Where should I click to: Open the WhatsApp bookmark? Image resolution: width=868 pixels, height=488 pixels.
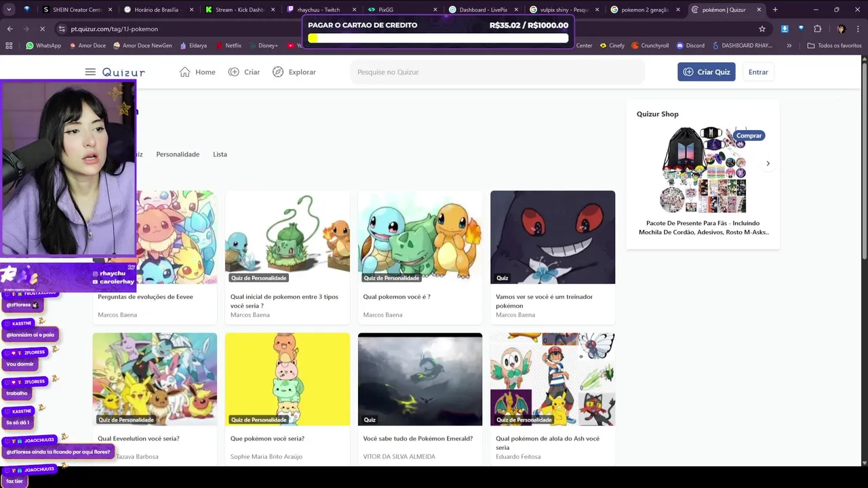43,45
